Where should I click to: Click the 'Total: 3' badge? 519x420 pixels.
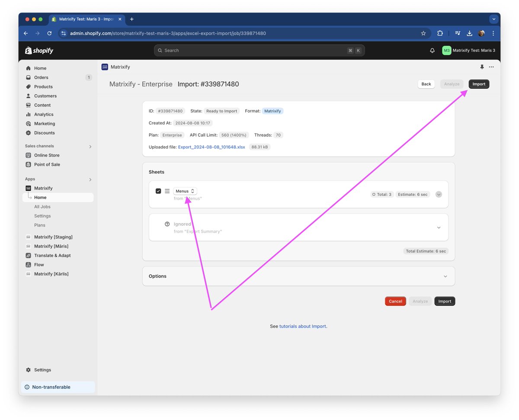(382, 195)
